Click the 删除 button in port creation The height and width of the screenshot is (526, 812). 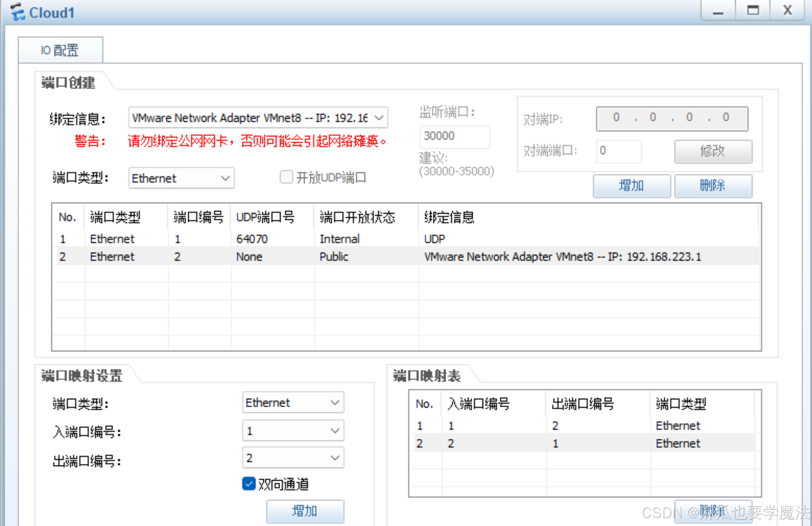click(x=713, y=186)
